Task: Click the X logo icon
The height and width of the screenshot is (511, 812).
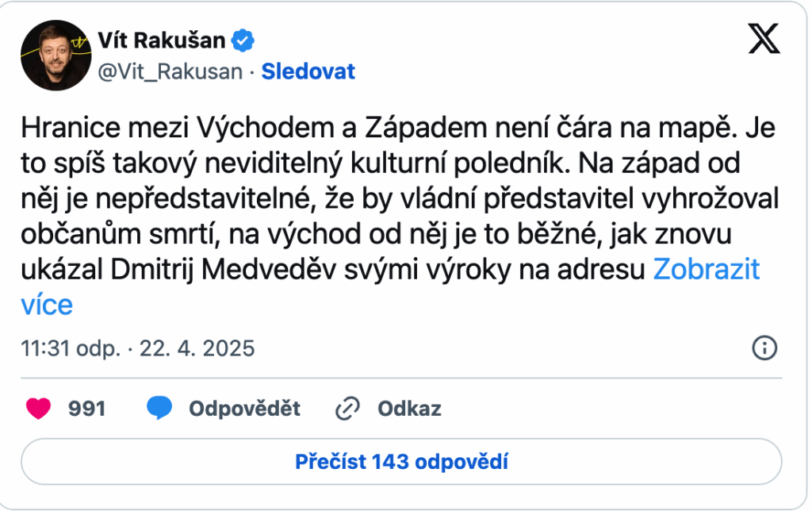Action: pos(764,38)
